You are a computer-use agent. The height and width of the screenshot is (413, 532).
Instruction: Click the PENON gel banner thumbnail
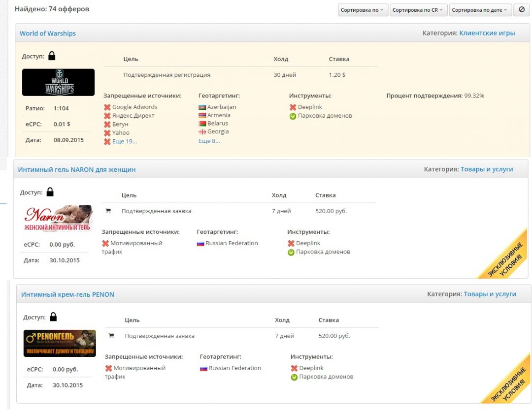coord(60,343)
